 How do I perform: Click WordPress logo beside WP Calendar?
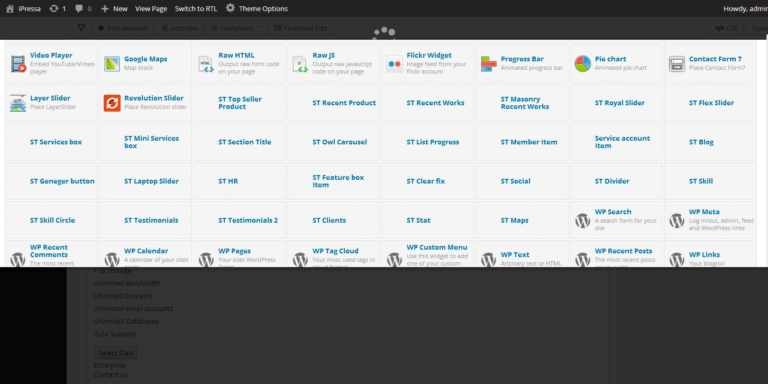[112, 260]
